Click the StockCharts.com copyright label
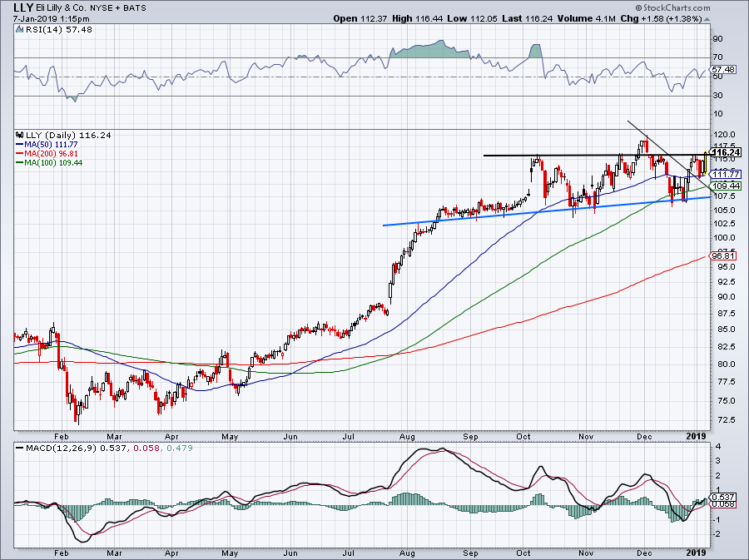Screen dimensions: 749x560 click(672, 7)
